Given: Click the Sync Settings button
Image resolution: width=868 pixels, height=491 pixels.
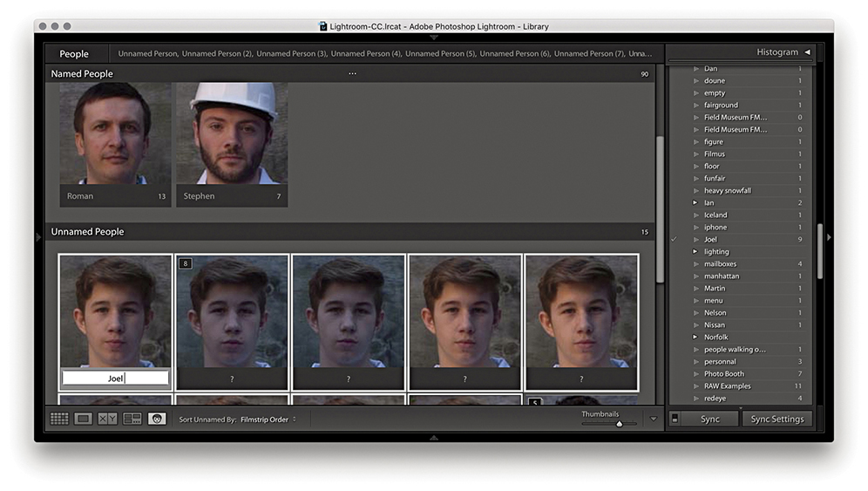Looking at the screenshot, I should click(777, 419).
